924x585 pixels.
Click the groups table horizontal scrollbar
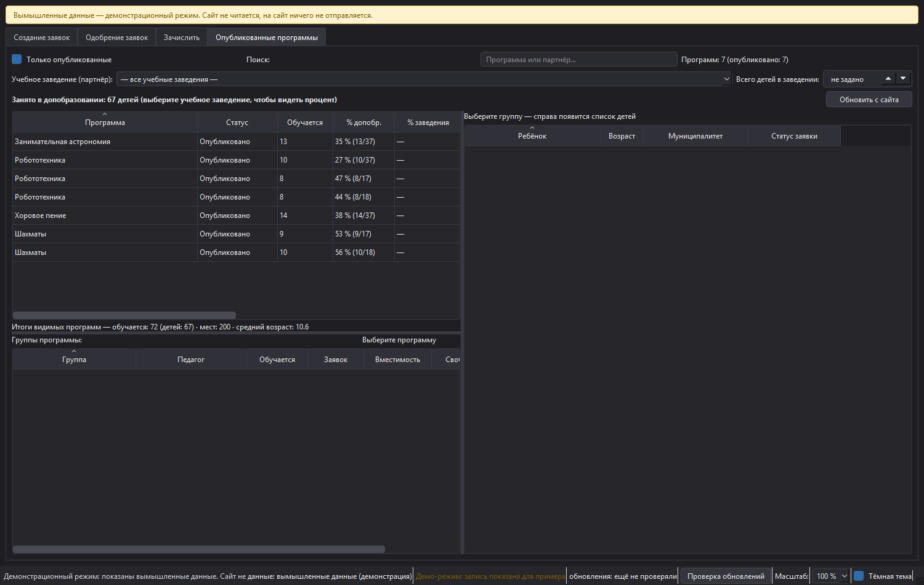(199, 549)
